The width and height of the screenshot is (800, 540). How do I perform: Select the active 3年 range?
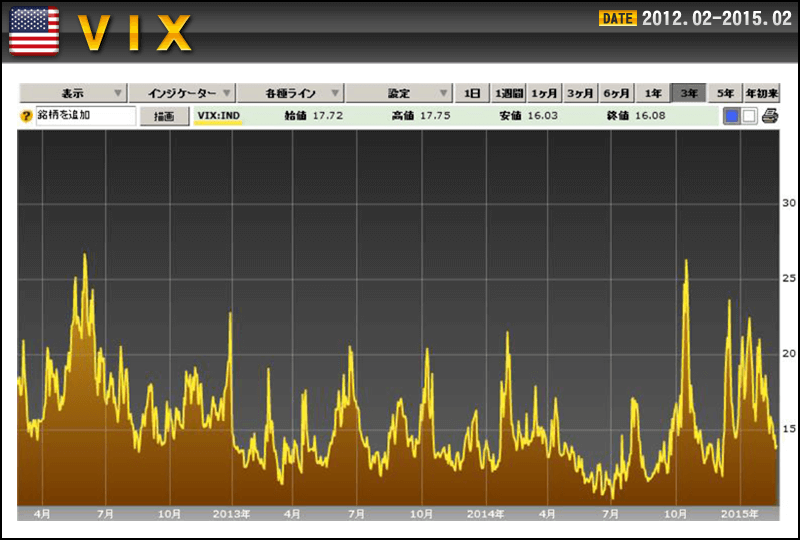point(689,93)
